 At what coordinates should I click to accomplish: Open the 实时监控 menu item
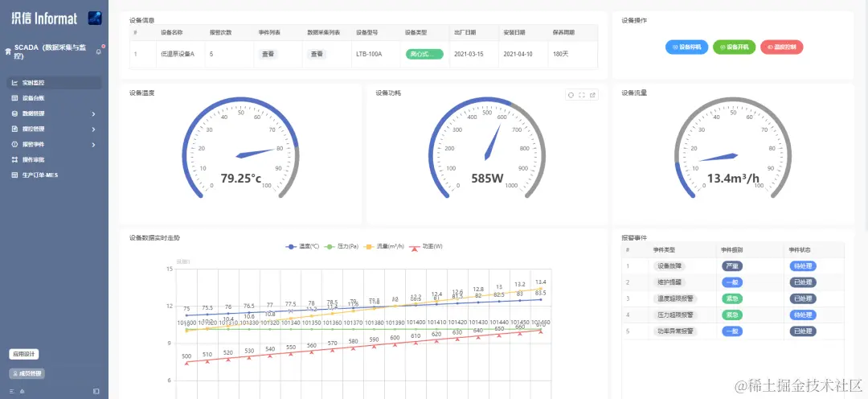pos(55,83)
